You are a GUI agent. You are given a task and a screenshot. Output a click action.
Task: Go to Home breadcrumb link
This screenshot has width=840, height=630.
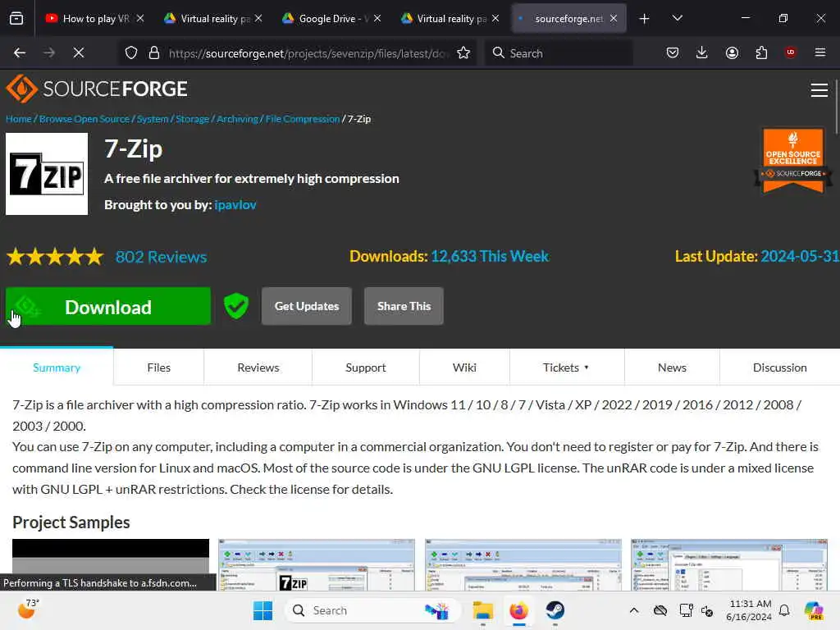(19, 119)
